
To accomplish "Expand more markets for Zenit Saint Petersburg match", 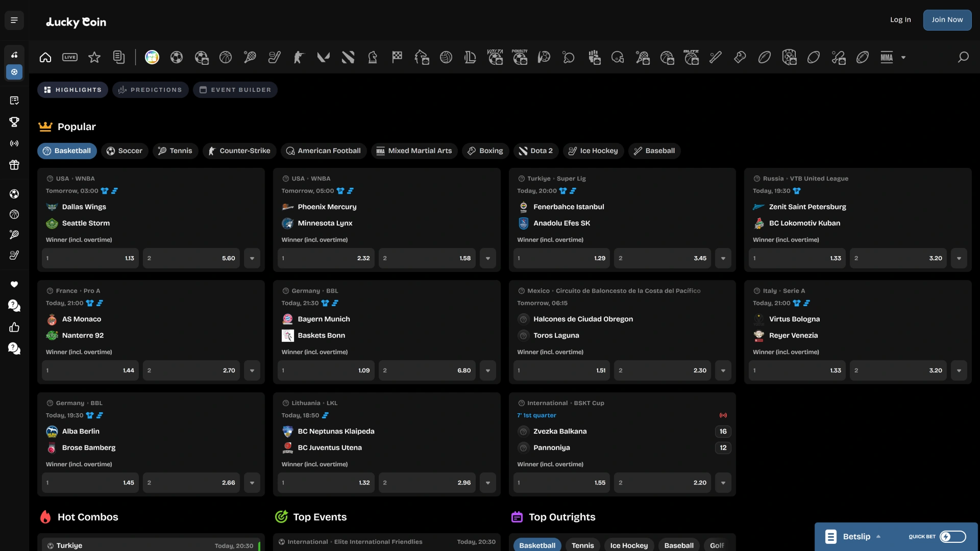I will (x=959, y=258).
